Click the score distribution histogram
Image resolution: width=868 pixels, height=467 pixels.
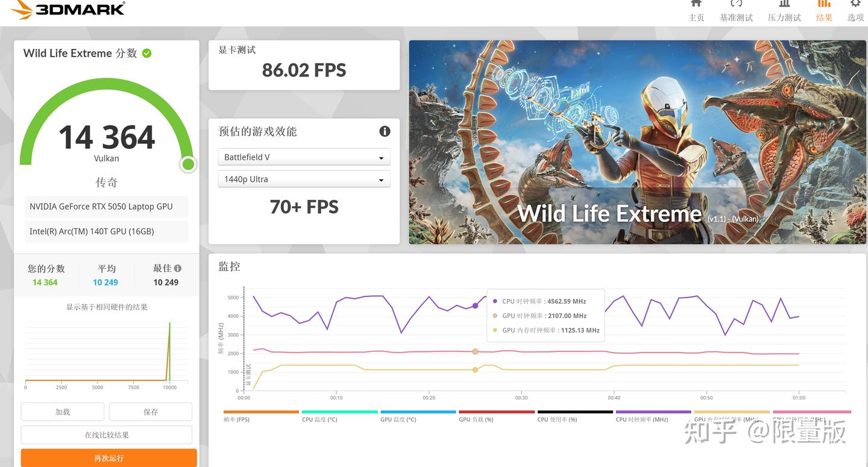107,354
